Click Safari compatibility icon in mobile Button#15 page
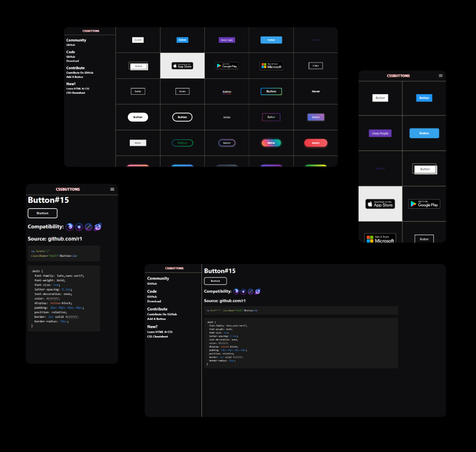476x452 pixels. [88, 226]
